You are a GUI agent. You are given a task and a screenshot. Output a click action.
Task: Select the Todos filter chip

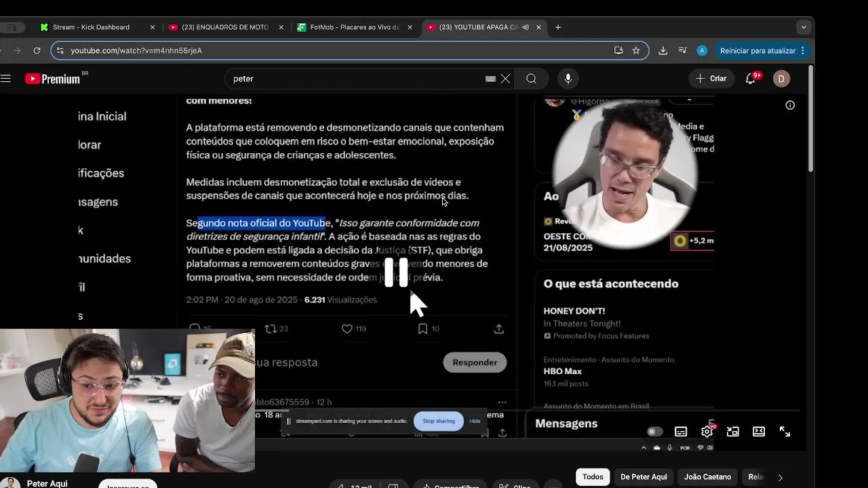click(x=593, y=477)
